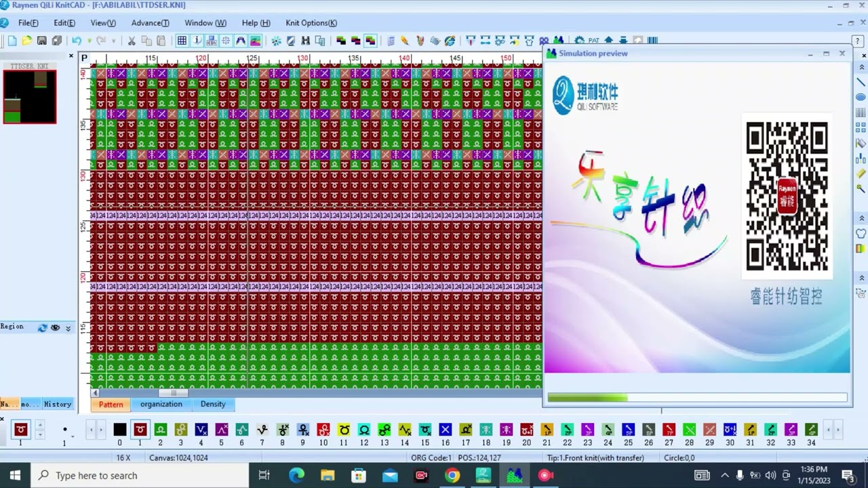Click the Save disk toolbar icon

click(42, 41)
